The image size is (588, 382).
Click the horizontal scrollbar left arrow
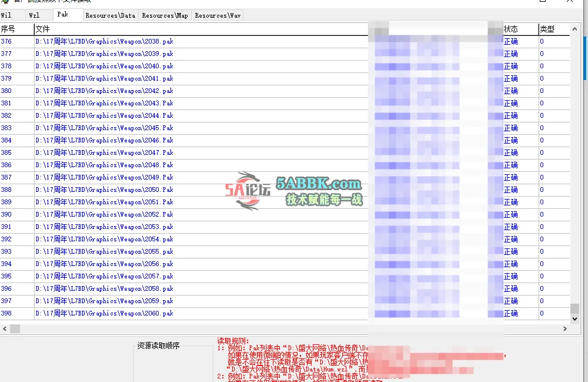point(5,328)
